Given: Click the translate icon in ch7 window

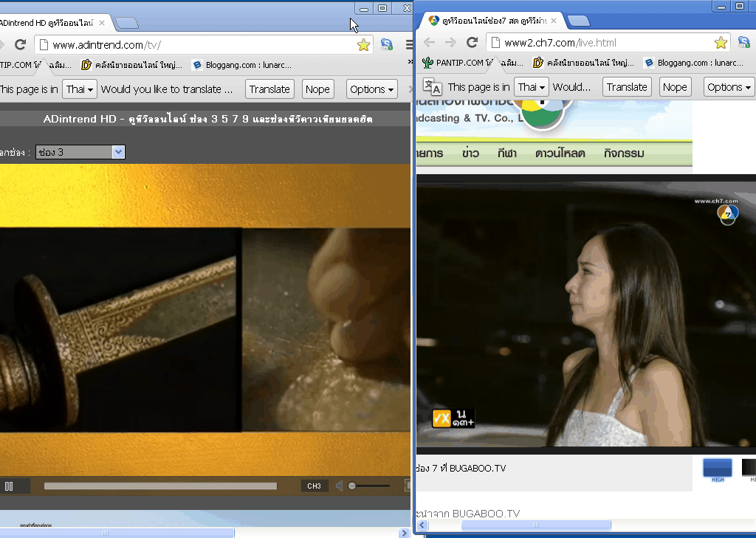Looking at the screenshot, I should pos(432,87).
